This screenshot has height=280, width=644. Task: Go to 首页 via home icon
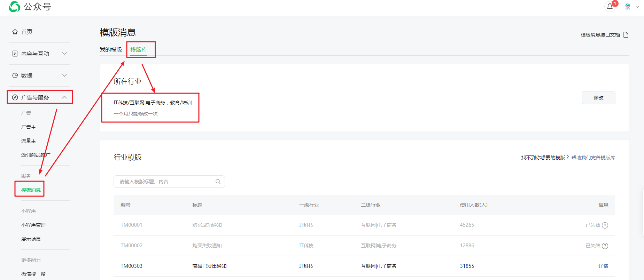15,32
